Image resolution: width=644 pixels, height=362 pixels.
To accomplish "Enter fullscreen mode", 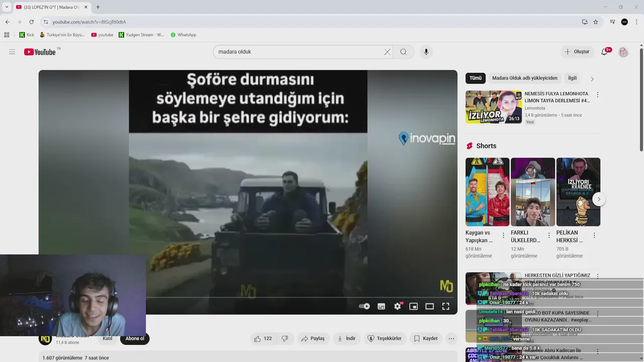I will coord(446,306).
